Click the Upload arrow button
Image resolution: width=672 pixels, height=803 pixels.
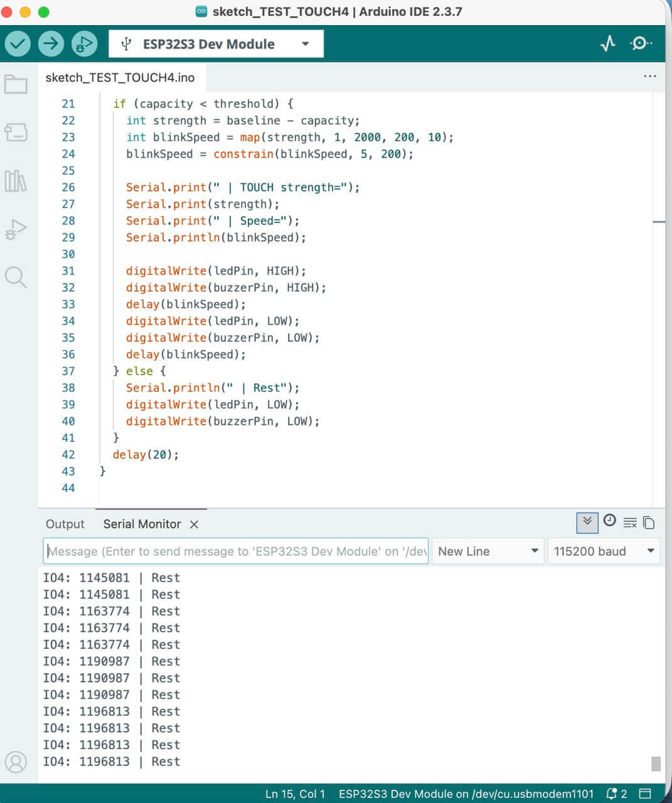tap(51, 43)
